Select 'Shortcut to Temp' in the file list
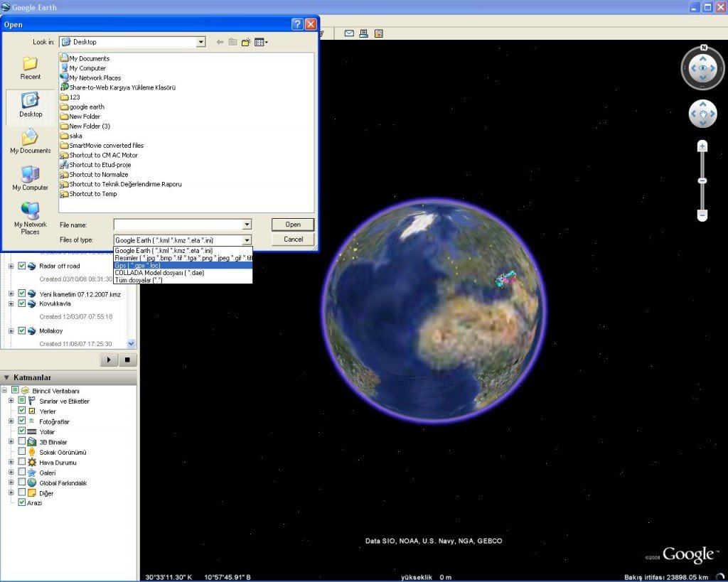 click(x=89, y=194)
